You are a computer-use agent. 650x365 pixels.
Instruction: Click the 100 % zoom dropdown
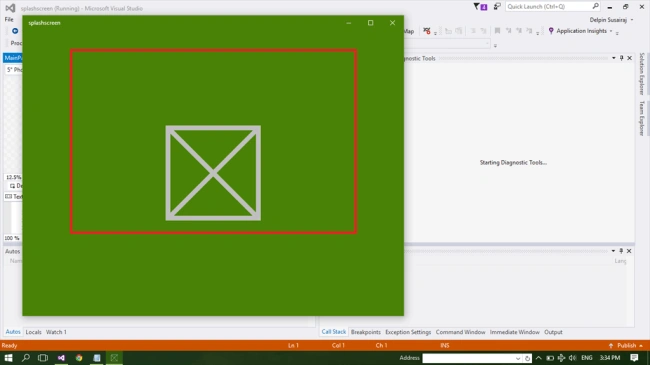pos(12,238)
